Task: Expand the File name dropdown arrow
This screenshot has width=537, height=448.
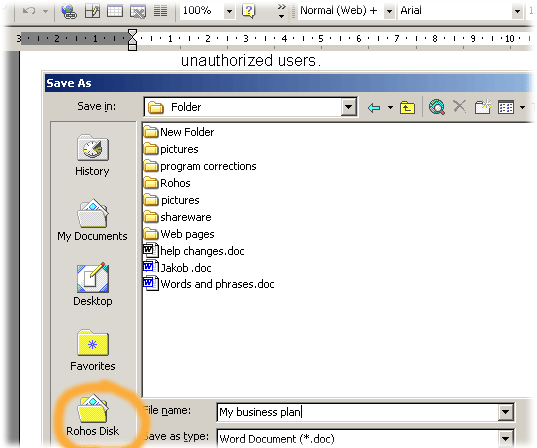Action: coord(505,412)
